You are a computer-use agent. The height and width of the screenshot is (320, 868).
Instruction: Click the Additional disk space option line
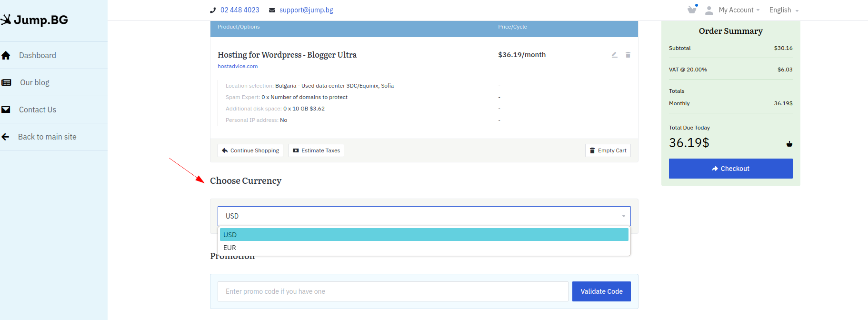(275, 109)
